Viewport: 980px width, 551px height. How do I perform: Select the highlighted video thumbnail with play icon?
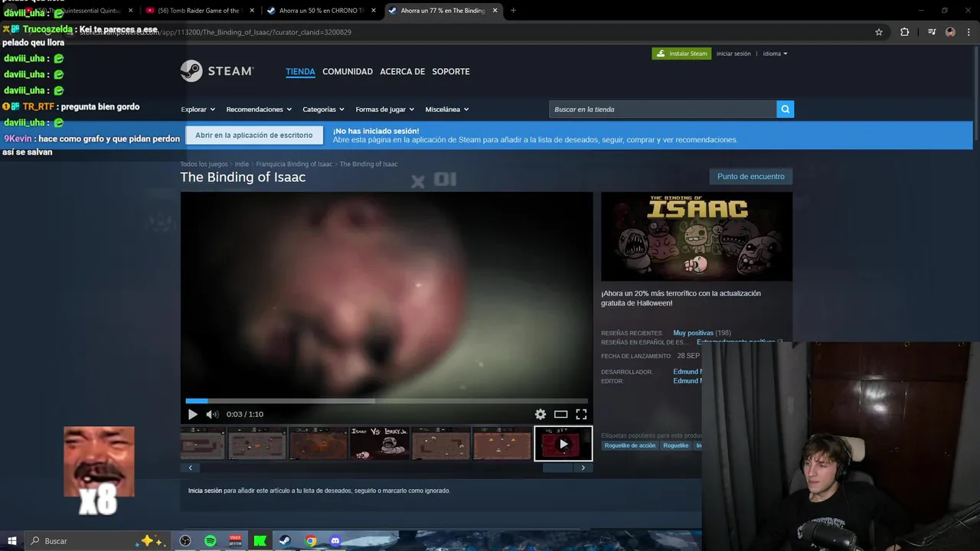(x=563, y=444)
